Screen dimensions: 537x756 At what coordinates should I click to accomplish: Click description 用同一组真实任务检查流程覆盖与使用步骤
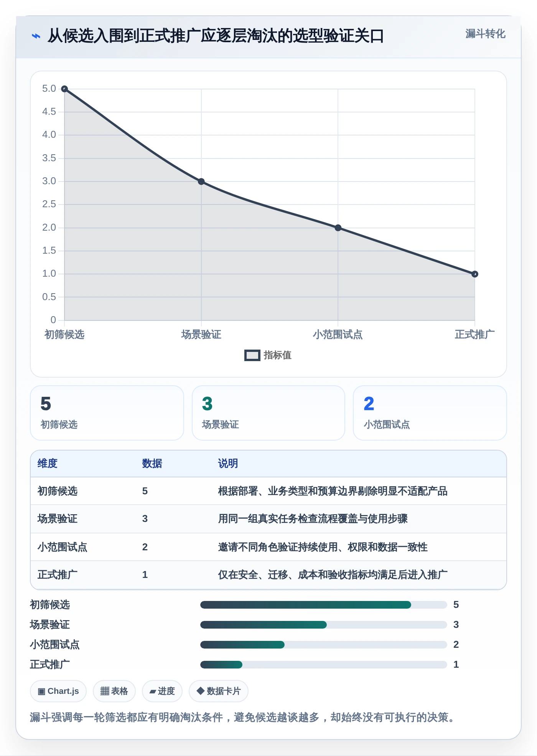[313, 519]
